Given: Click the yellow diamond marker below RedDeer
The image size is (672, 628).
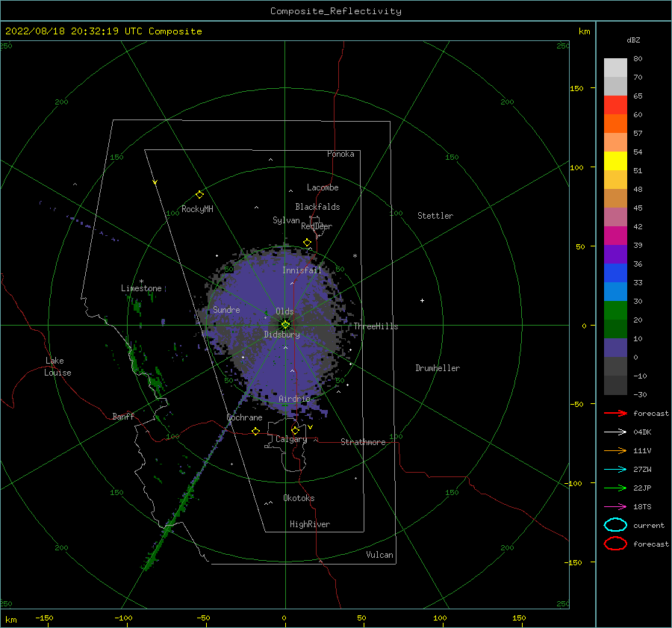Looking at the screenshot, I should [x=308, y=243].
